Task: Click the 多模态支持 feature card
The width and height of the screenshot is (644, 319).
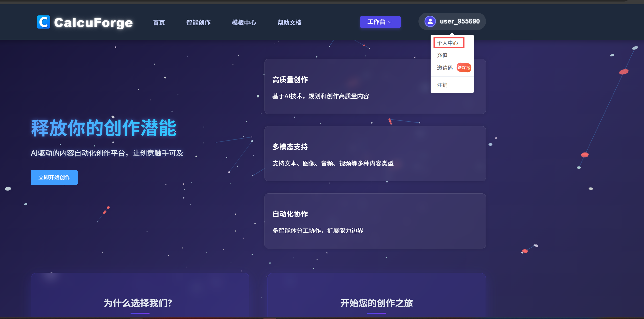Action: pyautogui.click(x=375, y=154)
